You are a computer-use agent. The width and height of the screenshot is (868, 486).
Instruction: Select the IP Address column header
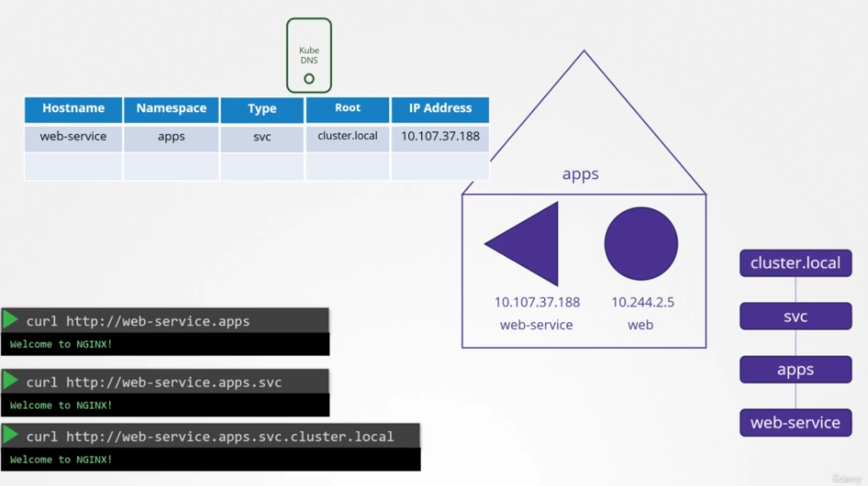coord(440,108)
